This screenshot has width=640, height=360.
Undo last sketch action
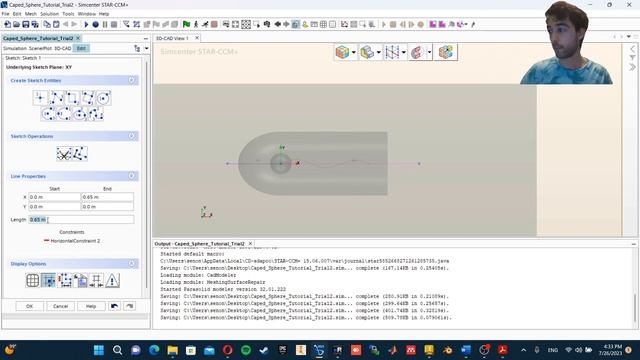114,306
